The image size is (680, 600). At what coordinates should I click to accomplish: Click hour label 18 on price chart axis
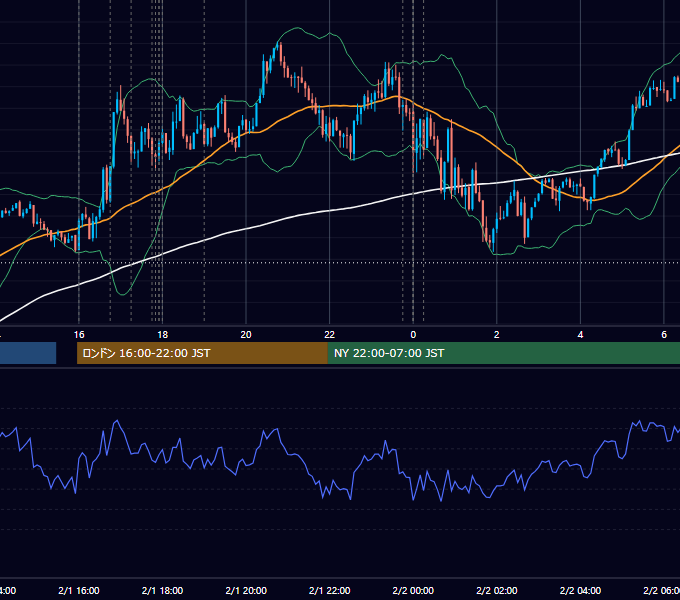[x=162, y=335]
